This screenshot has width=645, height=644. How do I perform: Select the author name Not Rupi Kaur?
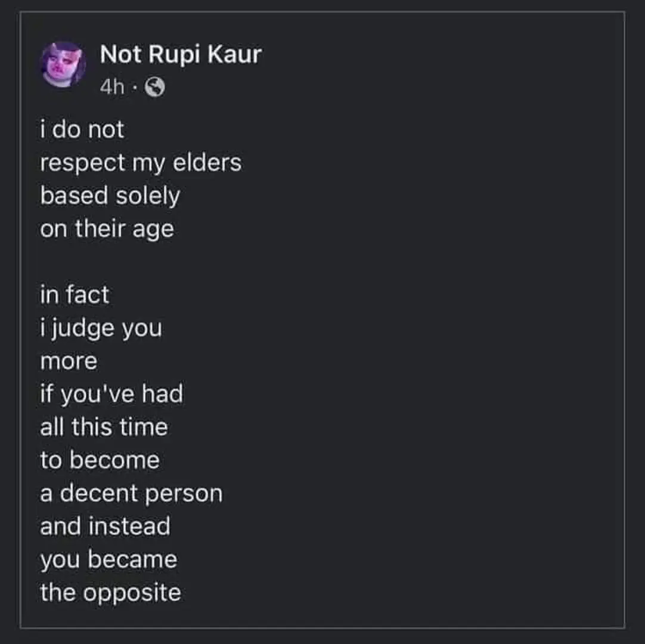(x=181, y=54)
